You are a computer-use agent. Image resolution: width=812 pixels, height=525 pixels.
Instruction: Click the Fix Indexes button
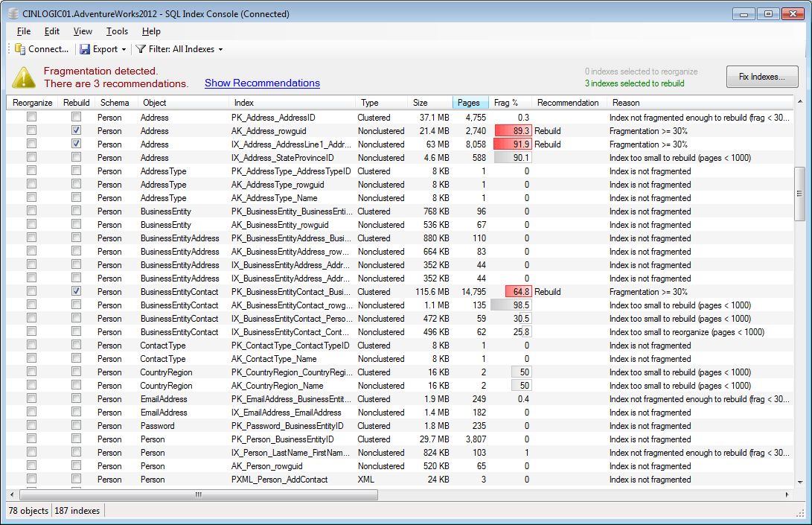pos(761,76)
